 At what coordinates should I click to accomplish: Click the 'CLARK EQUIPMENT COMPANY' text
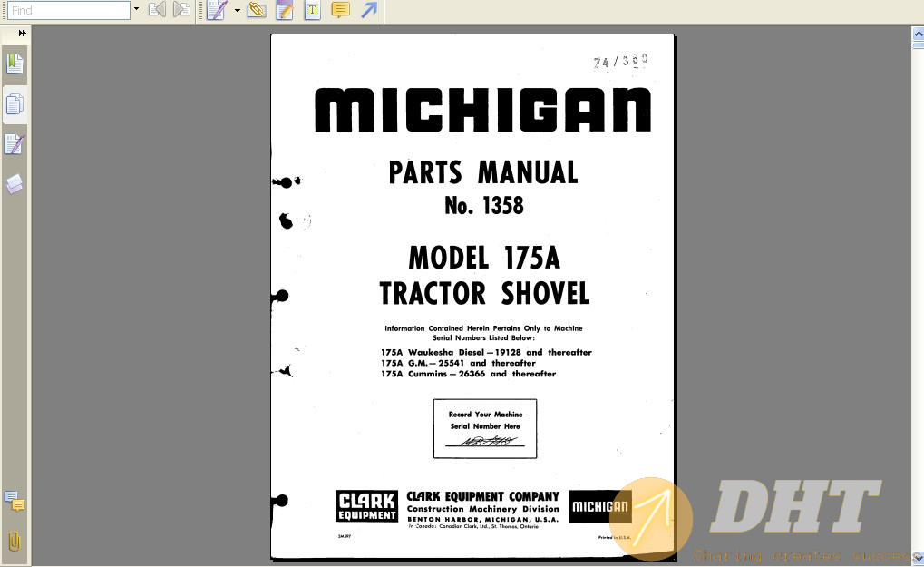(x=483, y=497)
